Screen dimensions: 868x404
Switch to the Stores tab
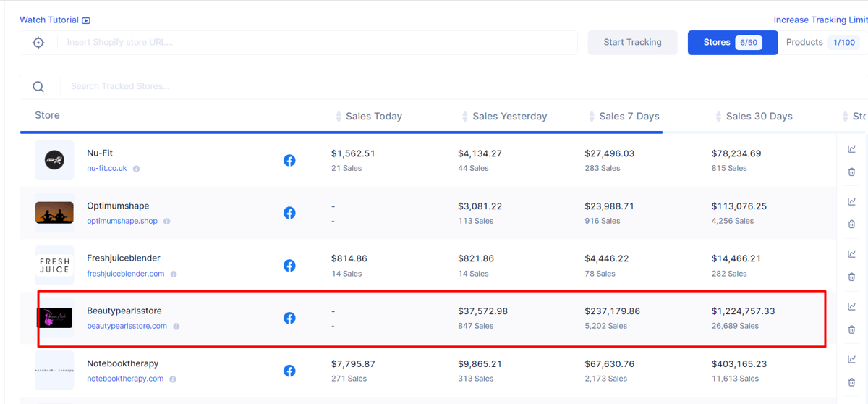[x=733, y=43]
